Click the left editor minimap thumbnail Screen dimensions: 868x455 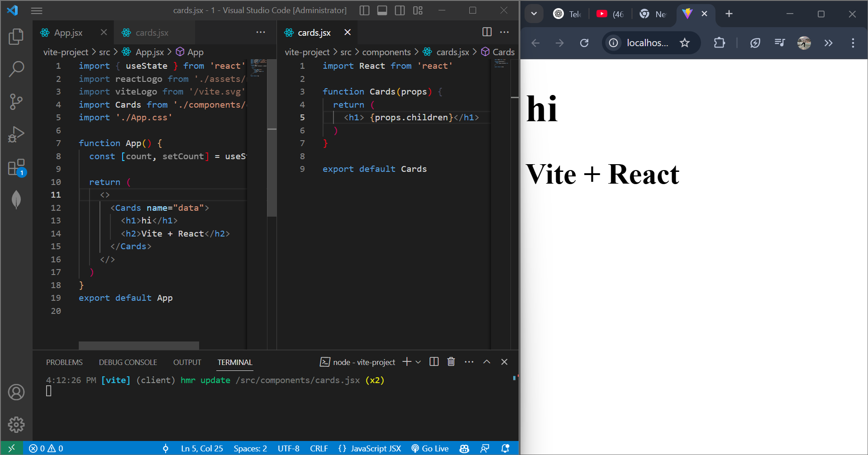tap(258, 67)
